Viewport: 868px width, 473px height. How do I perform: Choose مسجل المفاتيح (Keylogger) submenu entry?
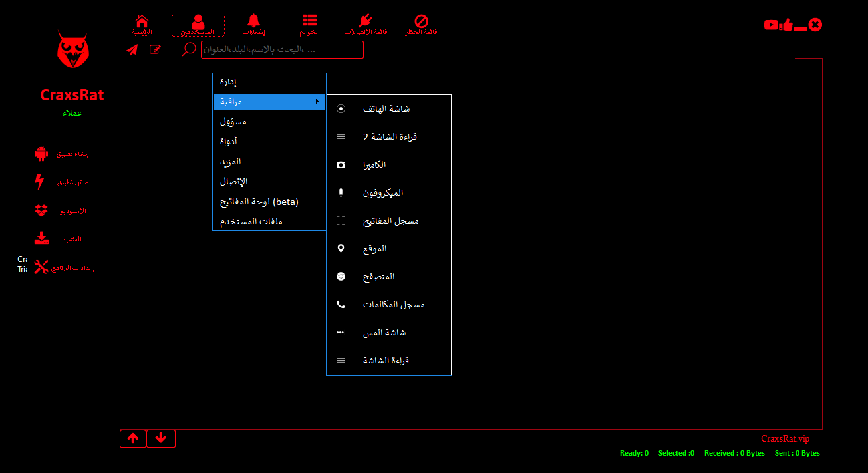point(389,221)
